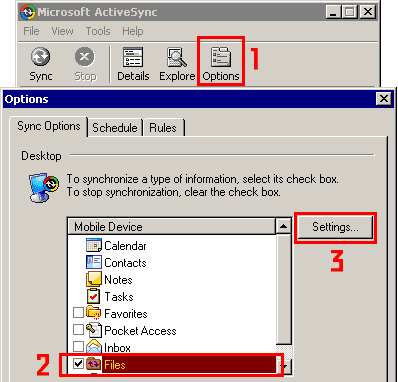Select the Contacts text label

[125, 263]
